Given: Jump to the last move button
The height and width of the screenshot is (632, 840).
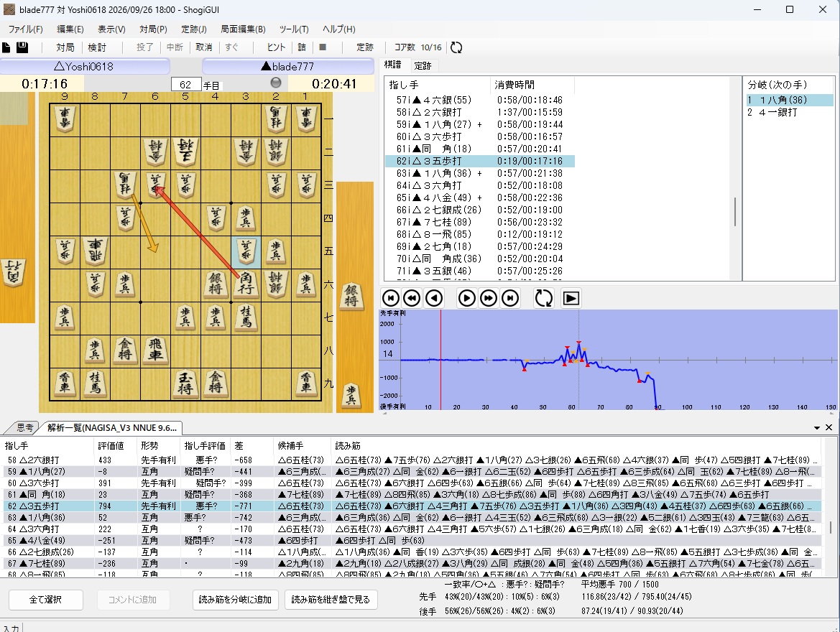Looking at the screenshot, I should [x=510, y=298].
